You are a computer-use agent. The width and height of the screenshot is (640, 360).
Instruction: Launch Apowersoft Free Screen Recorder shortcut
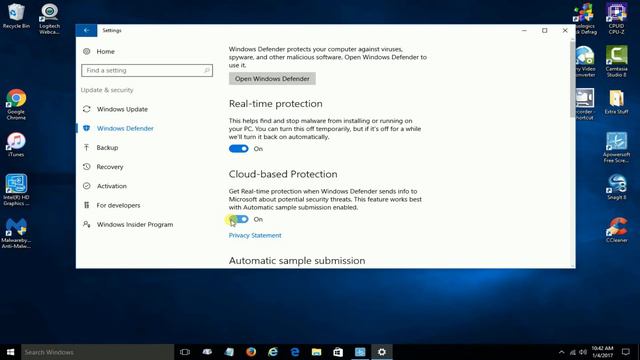click(x=616, y=147)
